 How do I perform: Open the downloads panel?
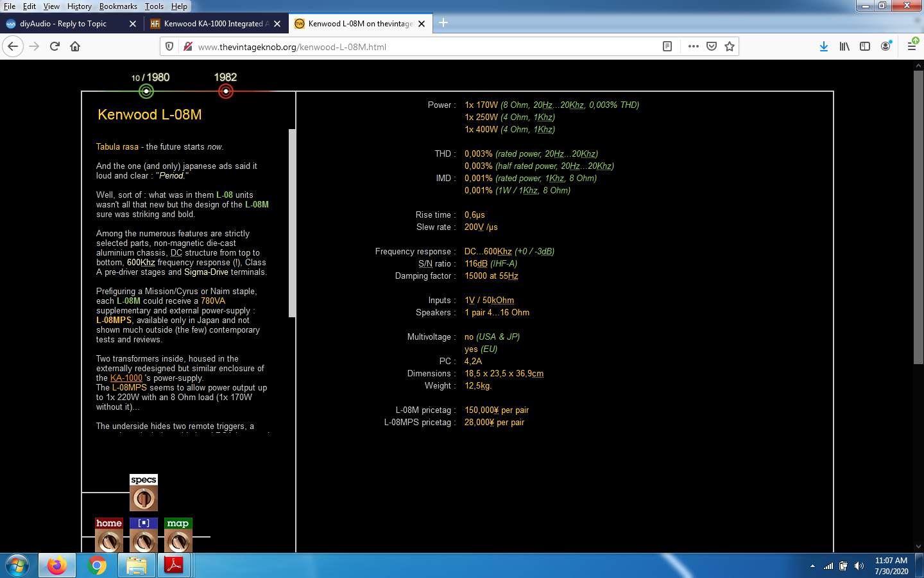click(824, 46)
